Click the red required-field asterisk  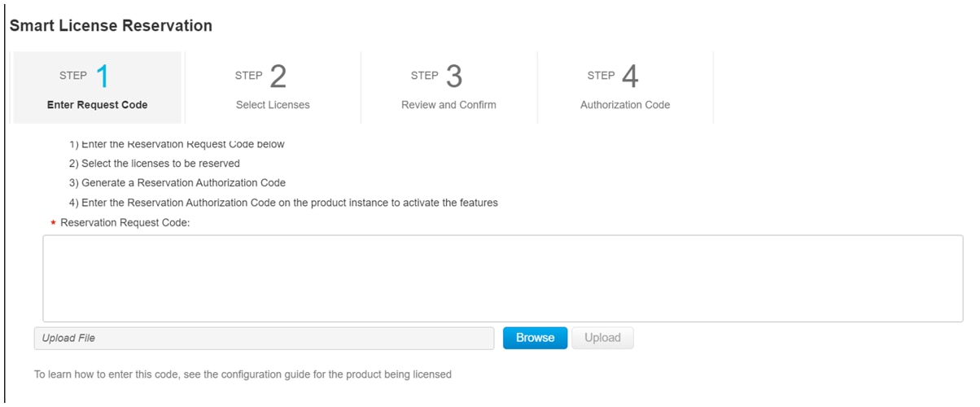pyautogui.click(x=53, y=223)
